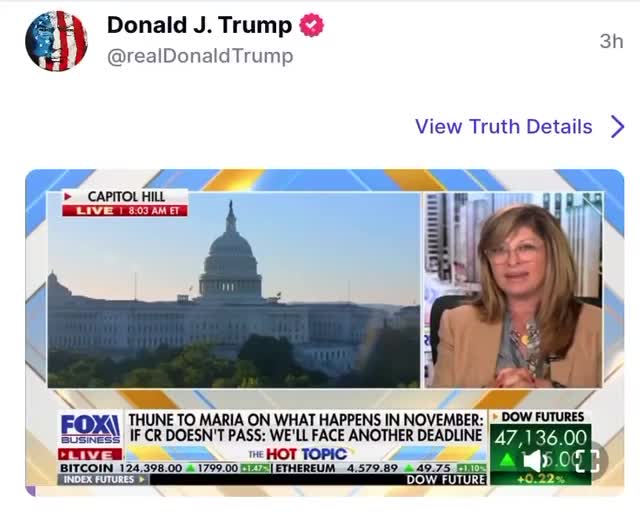Click the Capitol Hill live location label
This screenshot has height=512, width=640.
click(125, 203)
